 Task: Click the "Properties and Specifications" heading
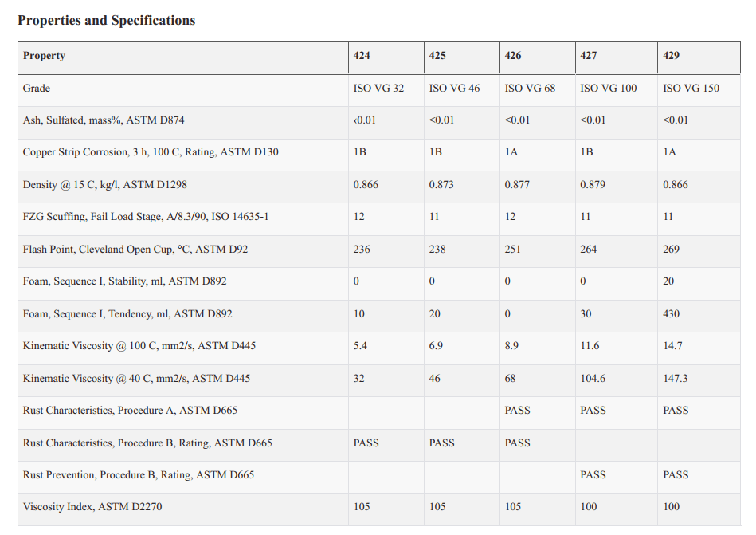[107, 20]
